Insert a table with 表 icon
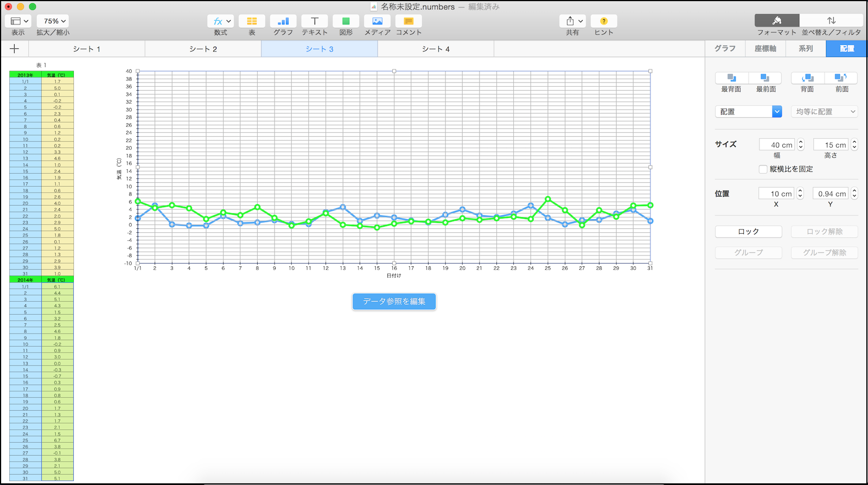 point(252,21)
